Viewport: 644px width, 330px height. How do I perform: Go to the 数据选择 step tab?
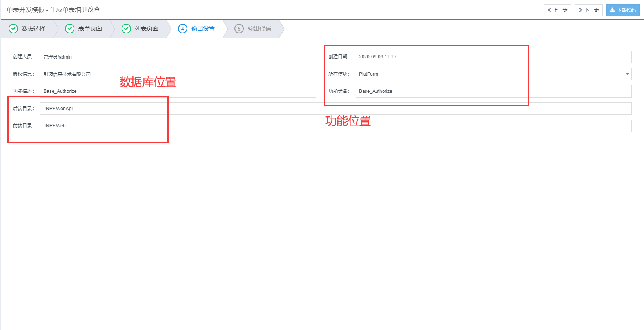(x=34, y=29)
